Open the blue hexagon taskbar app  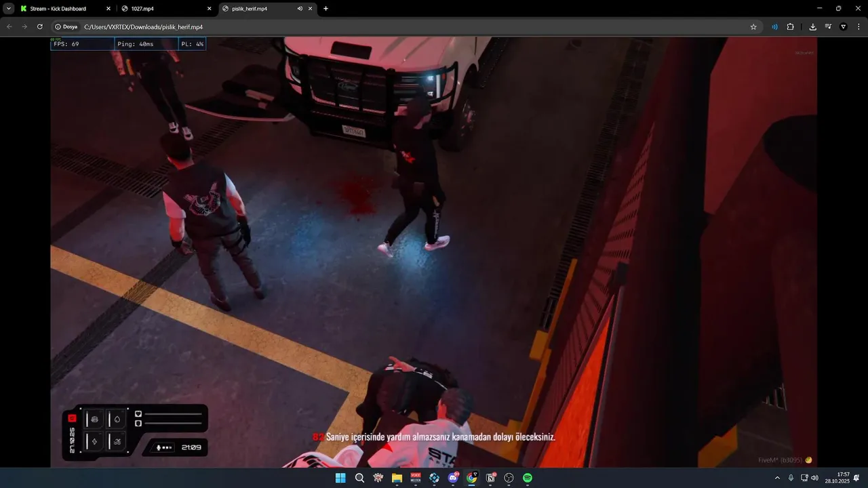[x=434, y=478]
